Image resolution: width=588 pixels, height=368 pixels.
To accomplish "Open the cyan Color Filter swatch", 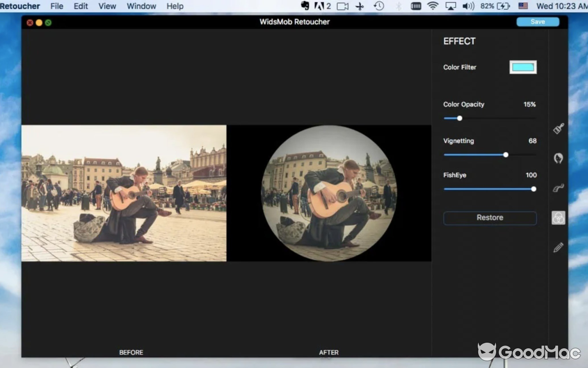I will 523,67.
